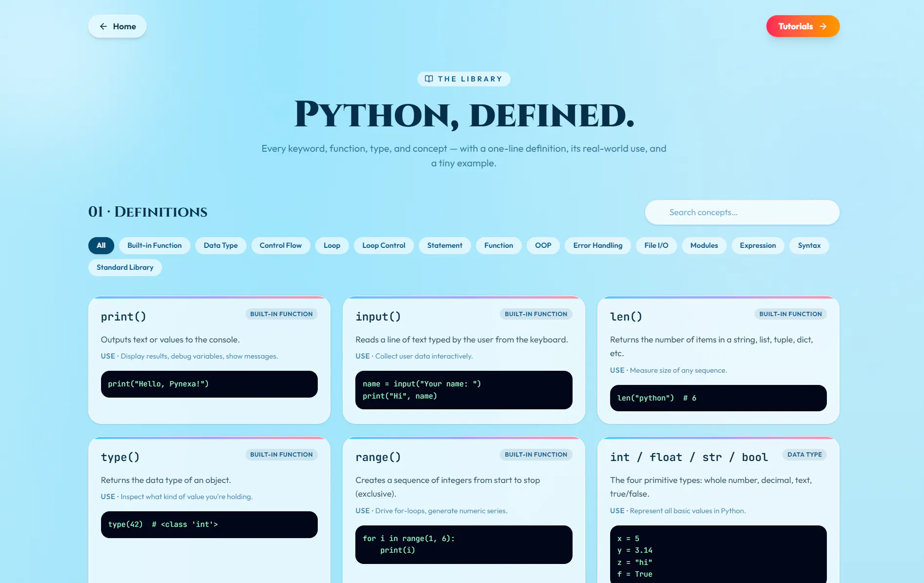Click "Drive for-loops, generate numeric series."
The image size is (924, 583).
[x=441, y=511]
